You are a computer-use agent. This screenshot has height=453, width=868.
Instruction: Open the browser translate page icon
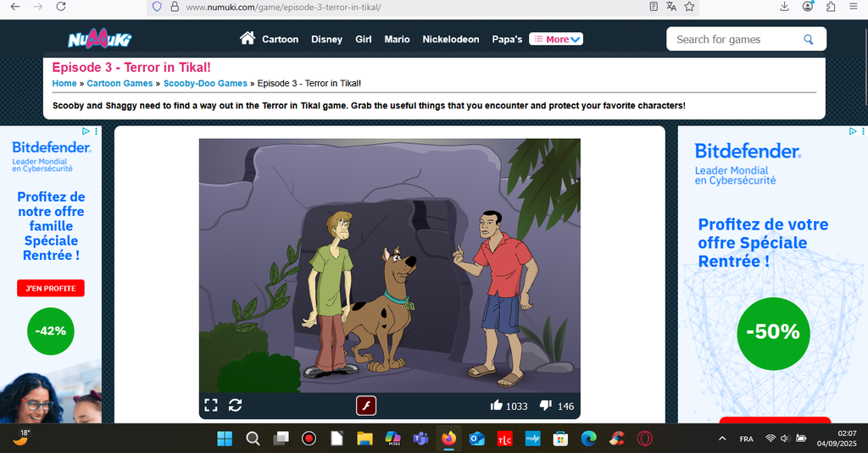pyautogui.click(x=671, y=7)
